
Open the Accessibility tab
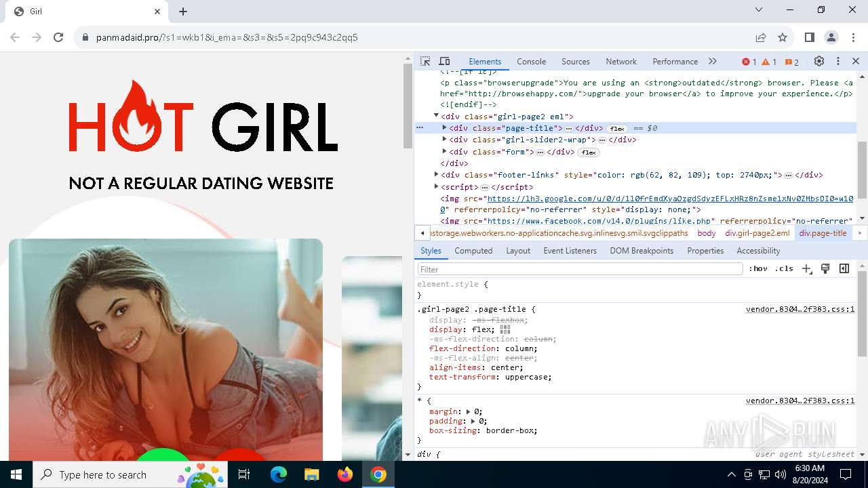(758, 251)
